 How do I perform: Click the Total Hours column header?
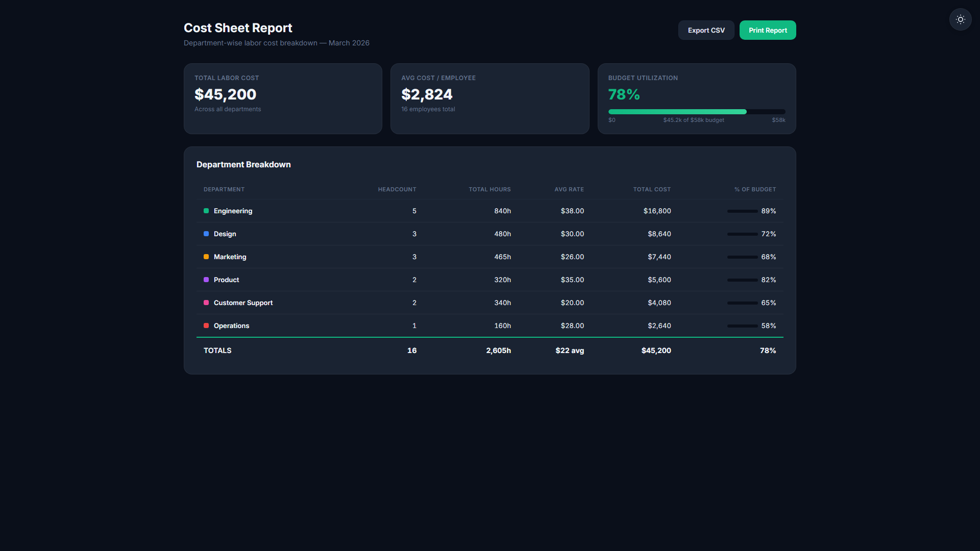[x=489, y=189]
